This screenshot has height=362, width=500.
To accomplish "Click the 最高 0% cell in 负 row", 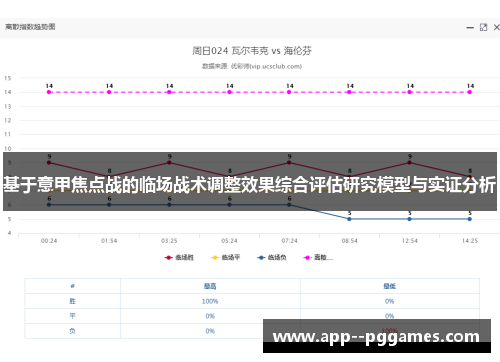I will [x=210, y=331].
